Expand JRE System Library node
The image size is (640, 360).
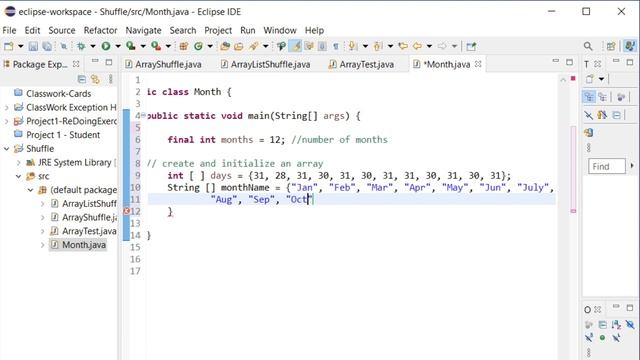[x=18, y=162]
